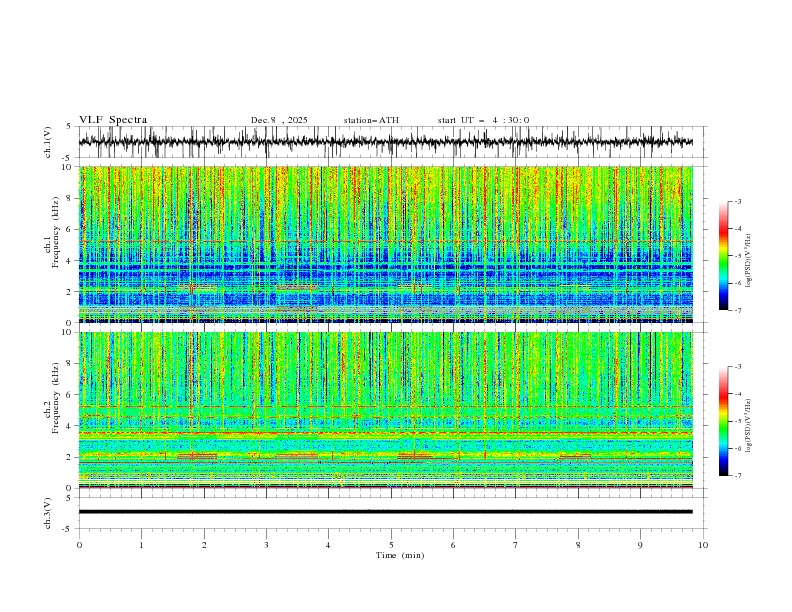792x612 pixels.
Task: Click inside the ch.1 spectrogram panel
Action: [x=385, y=244]
